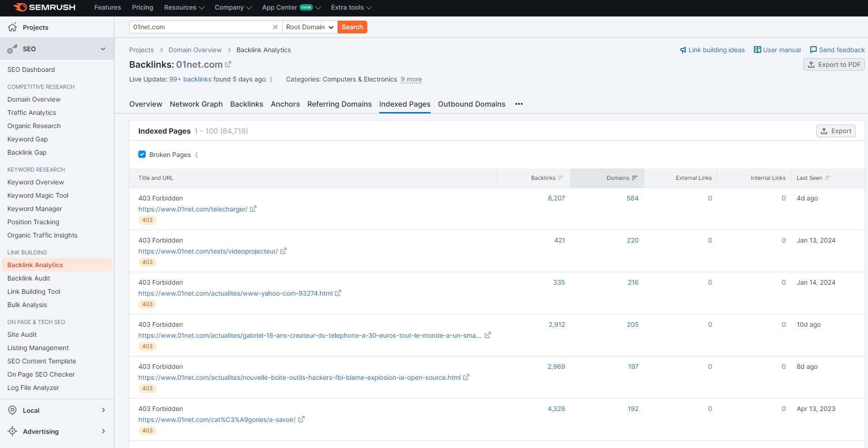This screenshot has width=868, height=448.
Task: Click the Local pin icon
Action: pos(12,410)
